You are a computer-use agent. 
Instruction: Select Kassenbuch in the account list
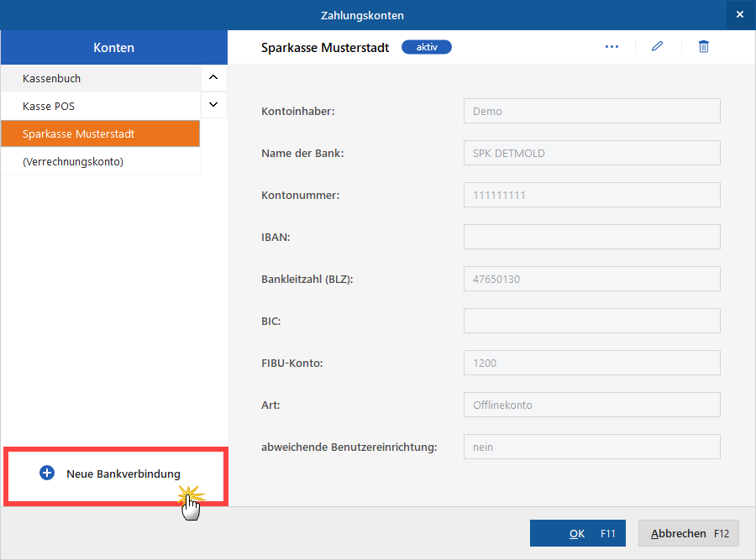point(101,78)
